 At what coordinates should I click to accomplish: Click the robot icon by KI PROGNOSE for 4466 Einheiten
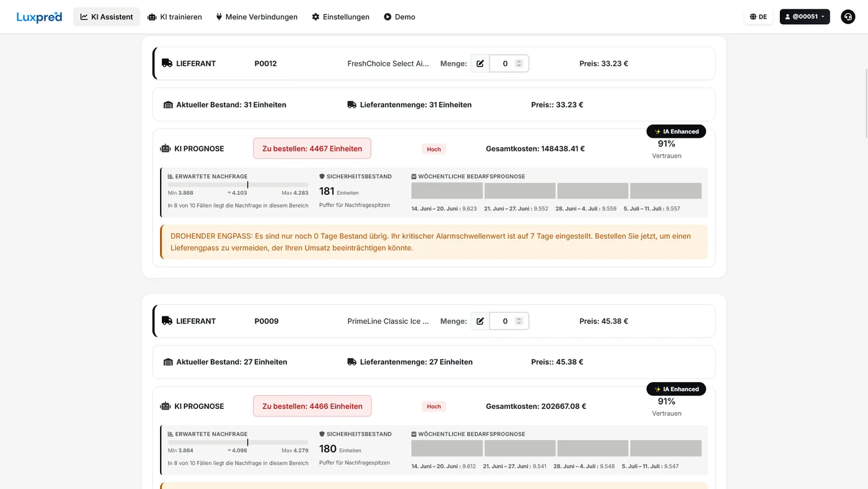pyautogui.click(x=166, y=406)
